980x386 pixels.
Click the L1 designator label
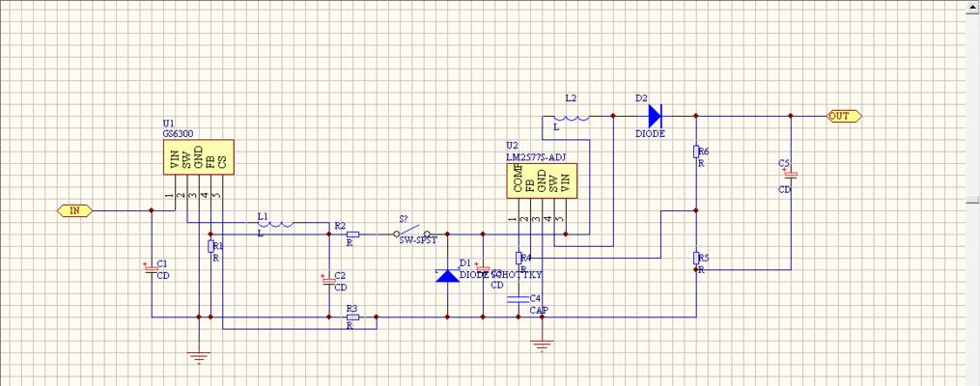pyautogui.click(x=264, y=216)
